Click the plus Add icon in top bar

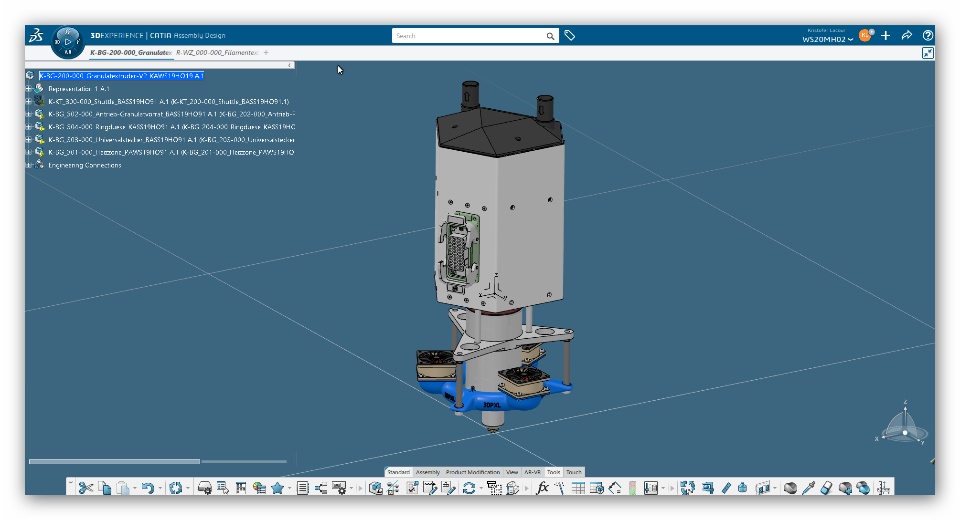885,35
